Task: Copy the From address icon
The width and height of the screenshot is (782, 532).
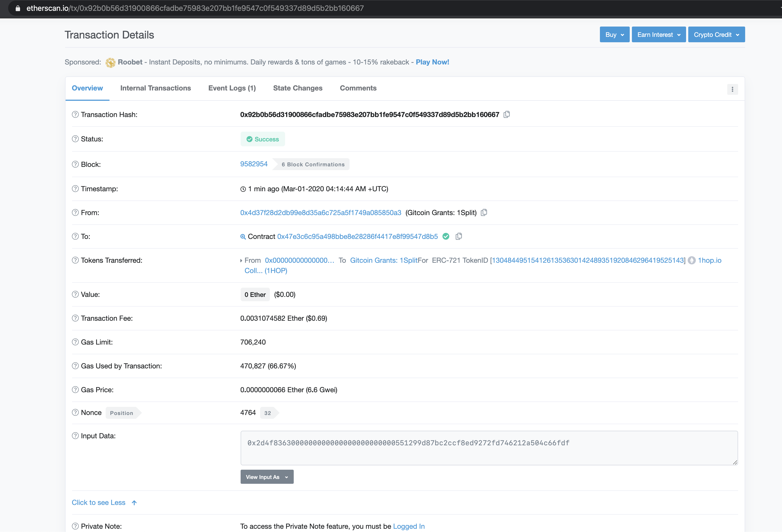Action: tap(484, 213)
